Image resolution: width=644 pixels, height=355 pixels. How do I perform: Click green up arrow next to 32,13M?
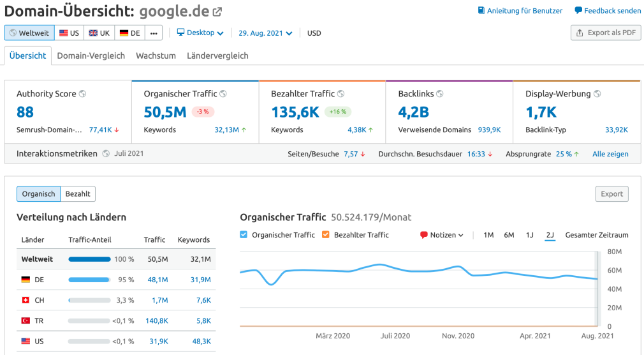pyautogui.click(x=244, y=130)
